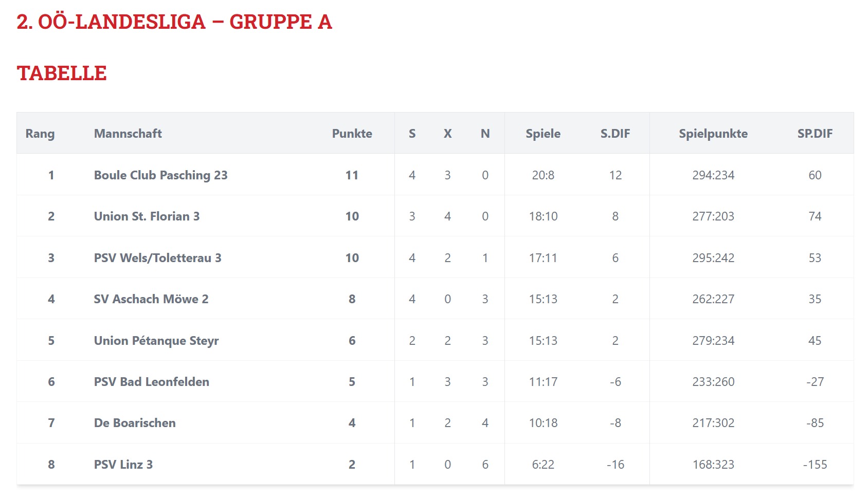Click the X draws column header
The height and width of the screenshot is (498, 868).
point(447,134)
